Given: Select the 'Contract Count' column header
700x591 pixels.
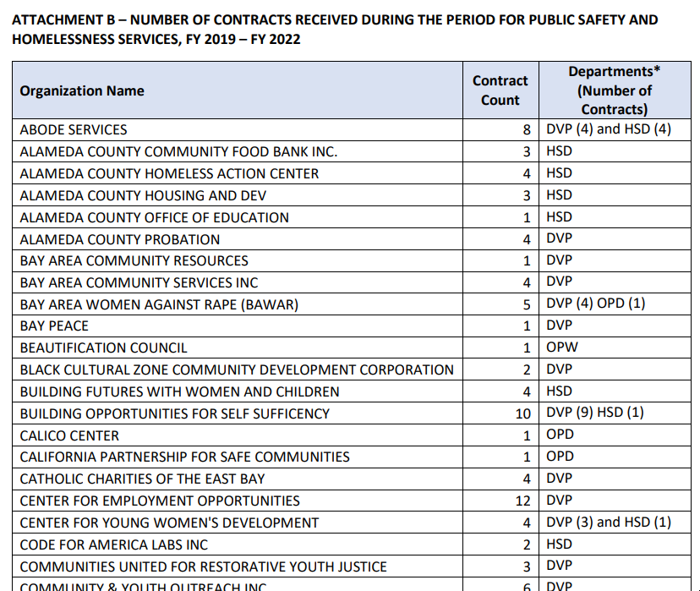Looking at the screenshot, I should [x=500, y=90].
